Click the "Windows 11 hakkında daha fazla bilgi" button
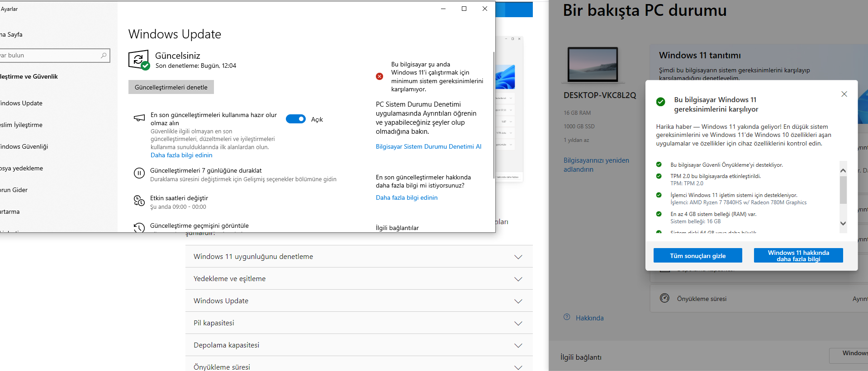The width and height of the screenshot is (868, 371). click(x=798, y=255)
